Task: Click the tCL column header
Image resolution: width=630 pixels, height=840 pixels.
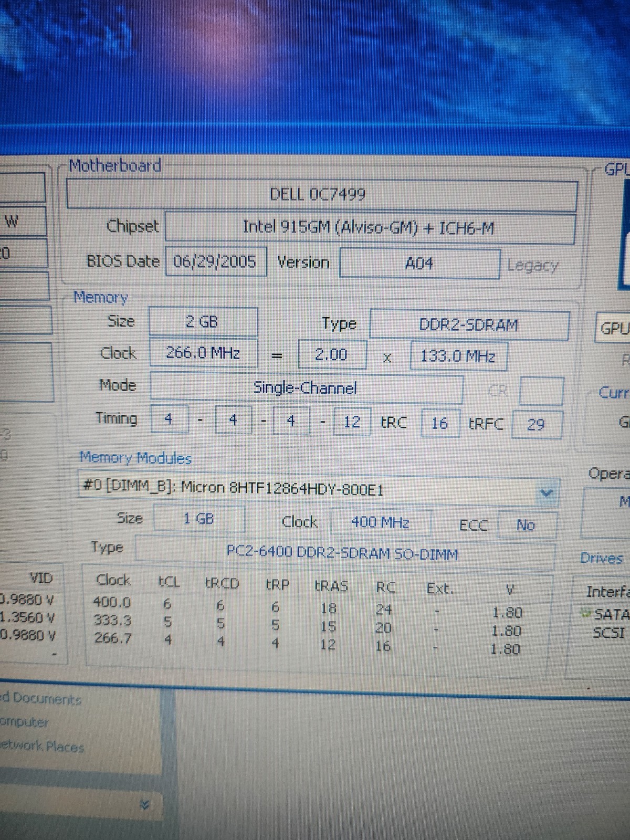Action: [x=169, y=582]
